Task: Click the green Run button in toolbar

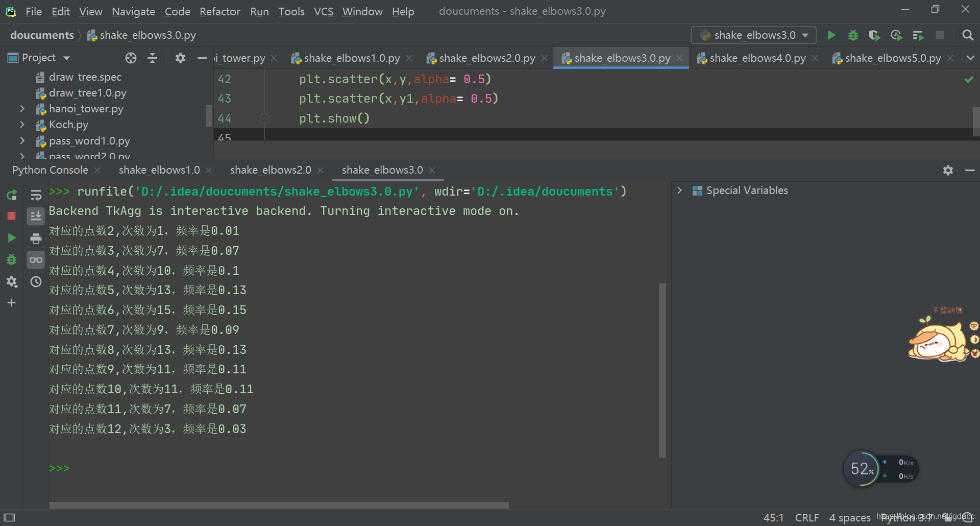Action: [x=831, y=35]
